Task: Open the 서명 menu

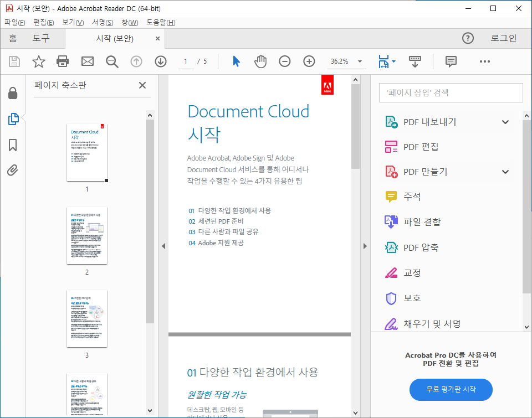Action: click(103, 22)
